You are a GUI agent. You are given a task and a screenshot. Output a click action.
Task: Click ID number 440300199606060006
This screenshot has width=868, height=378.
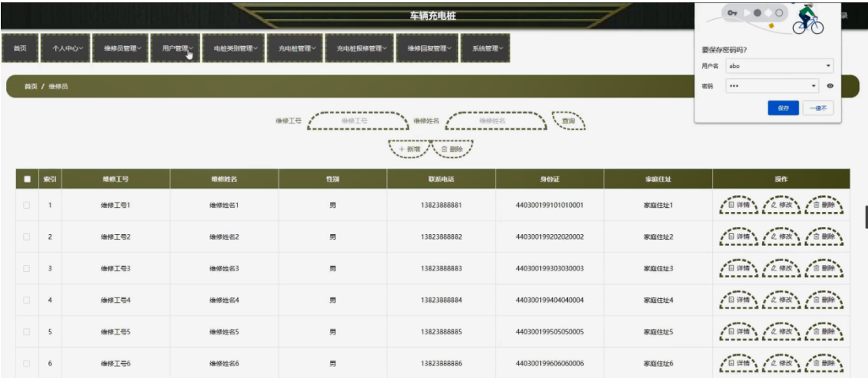coord(550,364)
